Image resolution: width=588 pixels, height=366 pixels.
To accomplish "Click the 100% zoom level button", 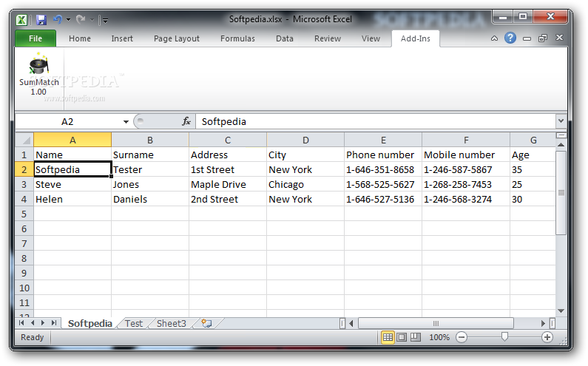I will pyautogui.click(x=439, y=337).
